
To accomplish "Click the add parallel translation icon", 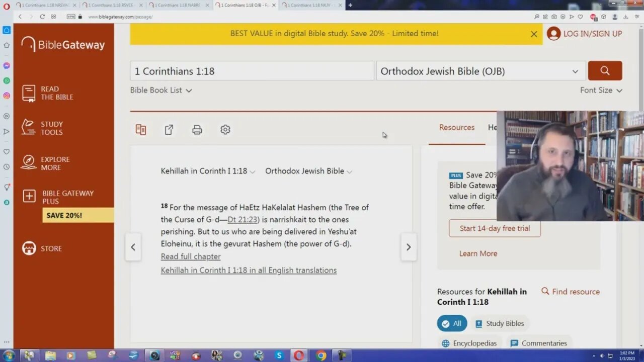I will tap(141, 130).
